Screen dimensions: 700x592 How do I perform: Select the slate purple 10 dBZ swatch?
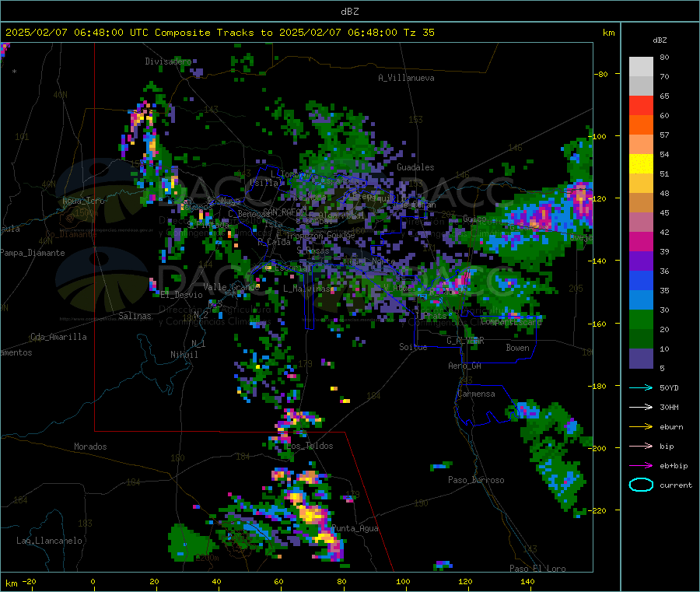pos(641,359)
